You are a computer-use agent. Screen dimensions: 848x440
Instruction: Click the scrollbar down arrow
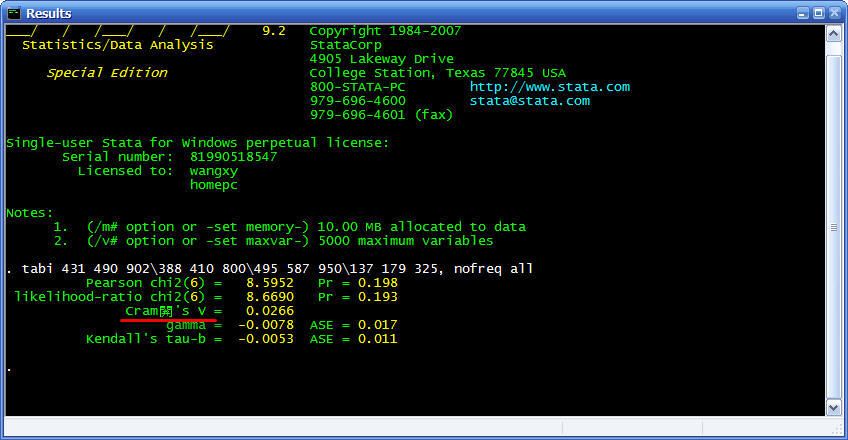point(833,407)
